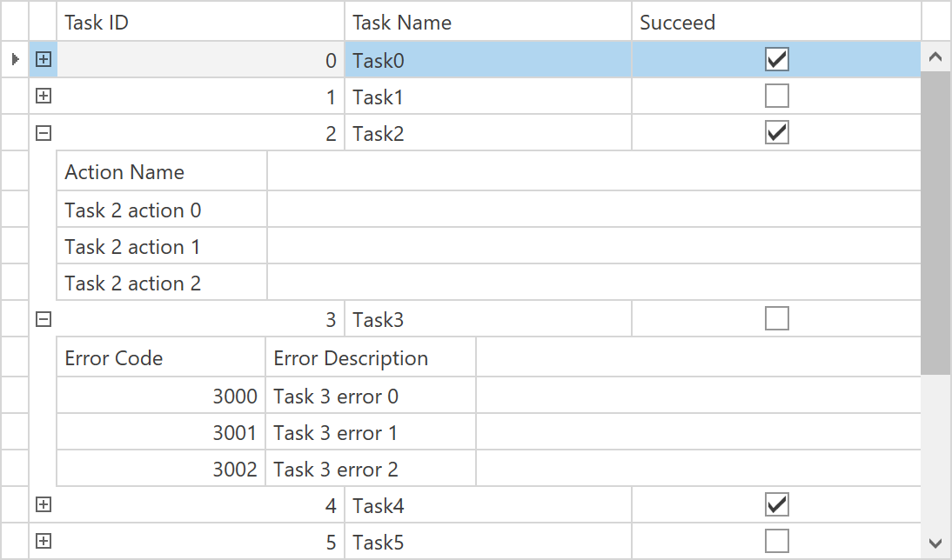Select the Error Description column header
Viewport: 952px width, 560px height.
coord(370,358)
